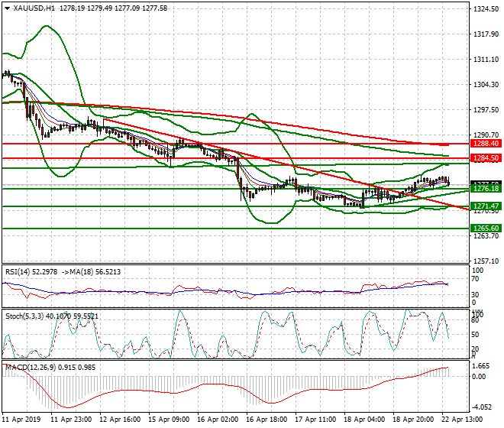Click the green 1276.18 price level label
Screen dimensions: 504x428
(486, 189)
